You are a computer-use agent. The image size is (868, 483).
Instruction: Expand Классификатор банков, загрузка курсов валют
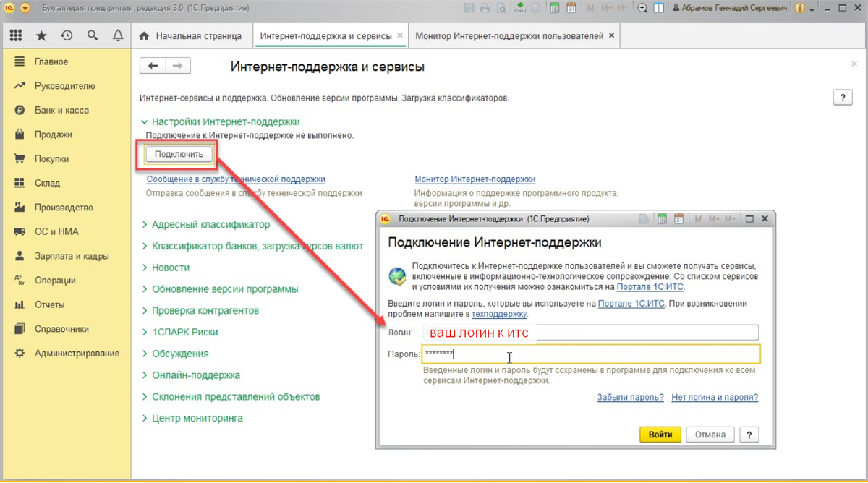pos(252,246)
